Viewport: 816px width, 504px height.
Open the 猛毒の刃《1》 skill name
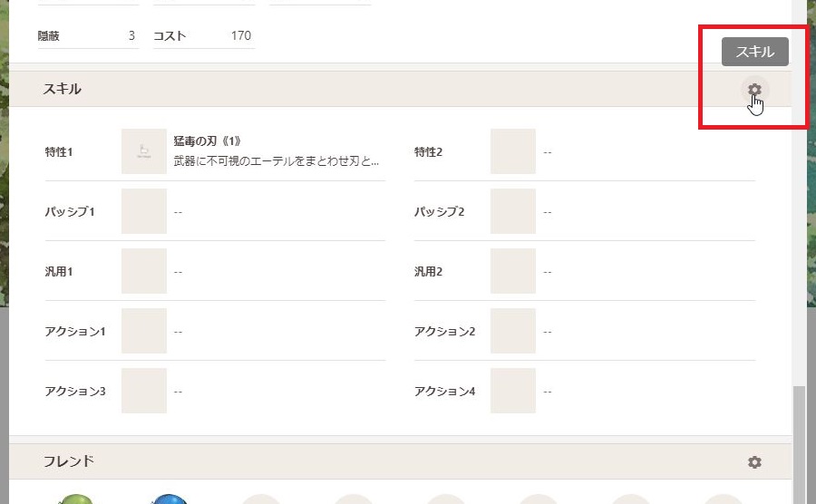[207, 141]
